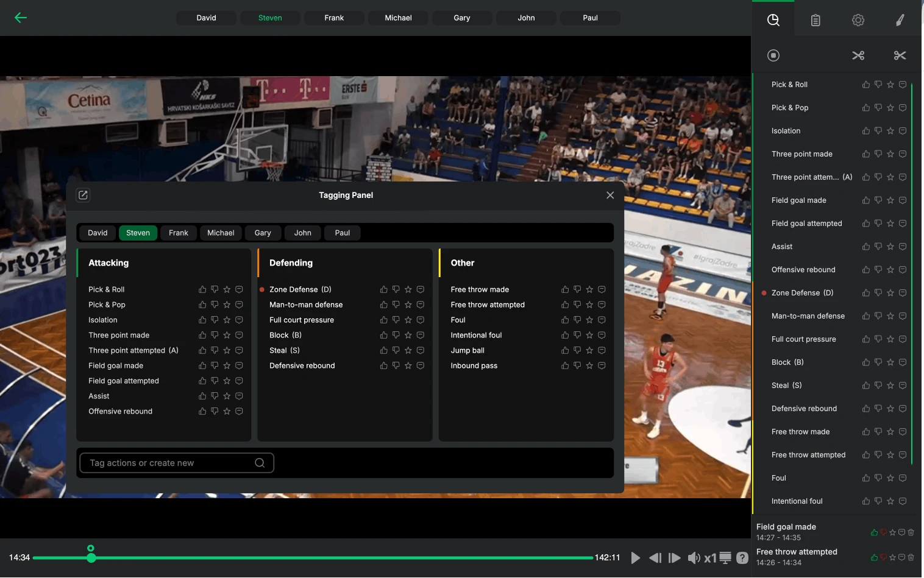Thumbs down Jump ball in Tagging Panel
Viewport: 924px width, 578px height.
click(577, 350)
